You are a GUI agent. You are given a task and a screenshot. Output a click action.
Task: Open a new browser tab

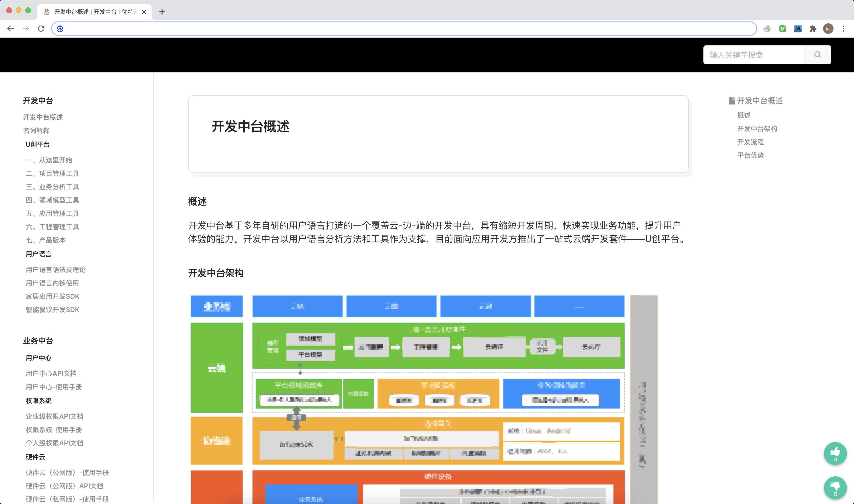(x=162, y=12)
